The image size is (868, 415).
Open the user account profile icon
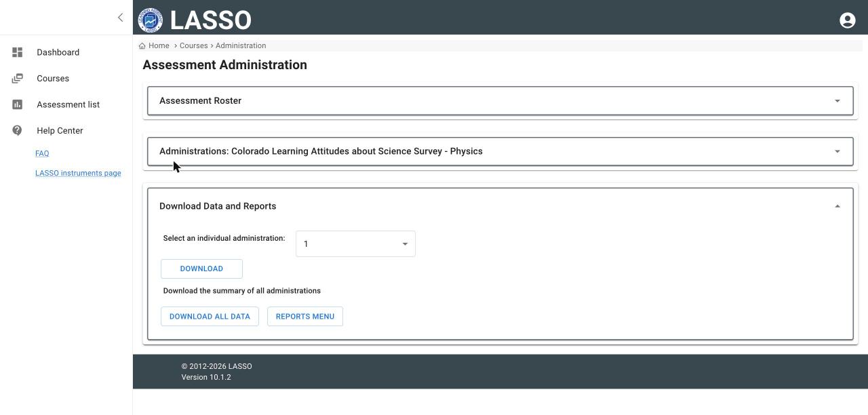pyautogui.click(x=847, y=20)
